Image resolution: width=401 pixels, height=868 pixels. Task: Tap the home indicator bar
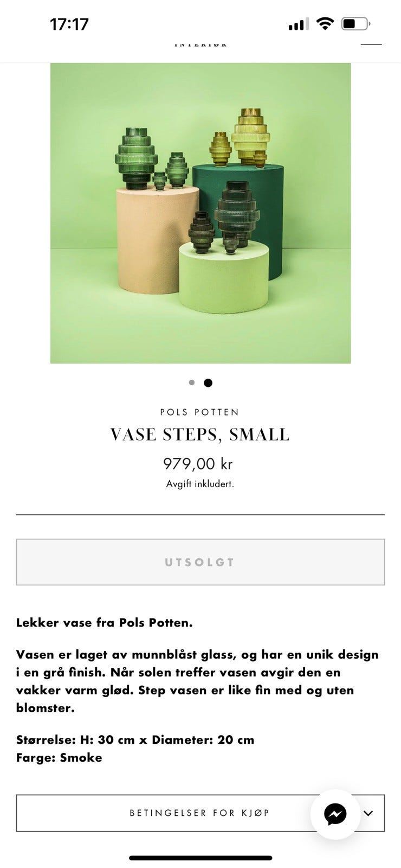tap(200, 858)
